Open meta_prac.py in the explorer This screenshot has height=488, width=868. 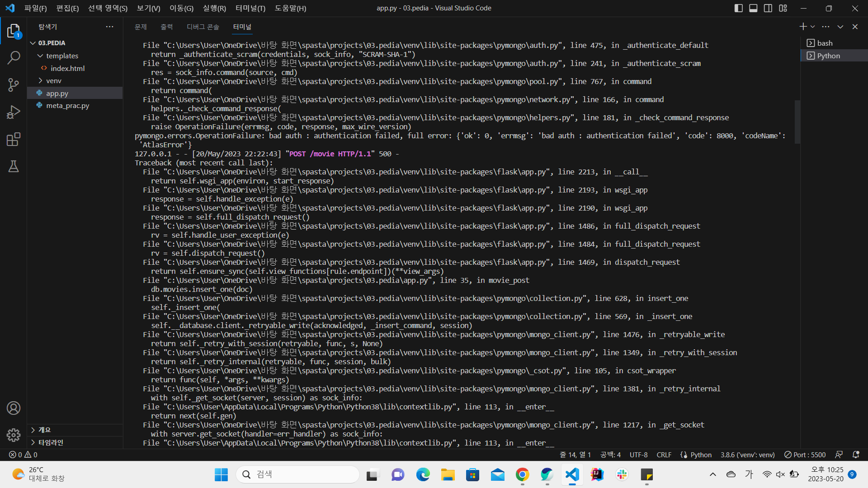click(75, 105)
